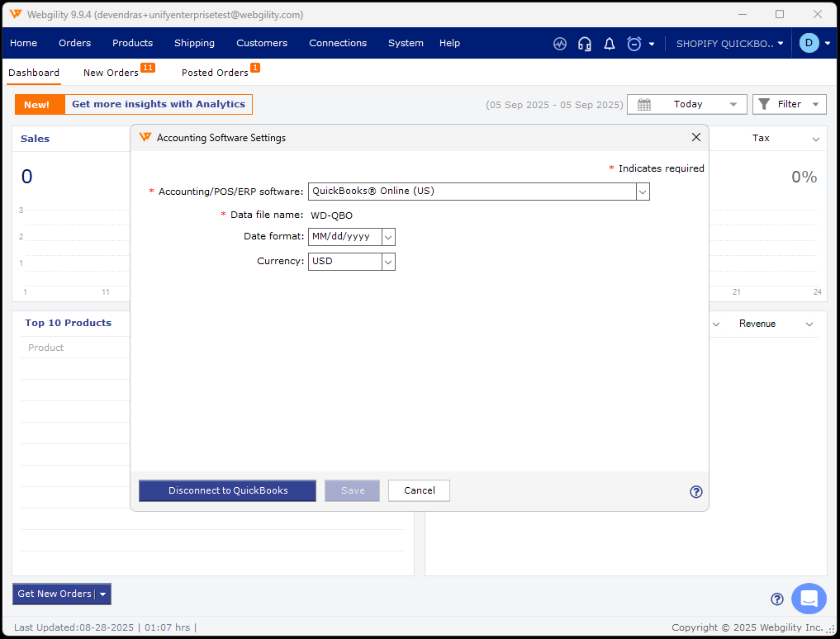Close the Accounting Software Settings dialog

coord(695,138)
